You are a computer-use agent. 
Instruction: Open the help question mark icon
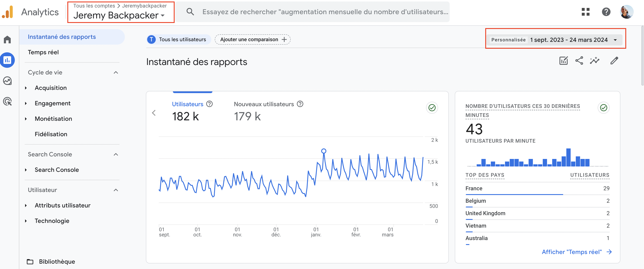pyautogui.click(x=606, y=12)
